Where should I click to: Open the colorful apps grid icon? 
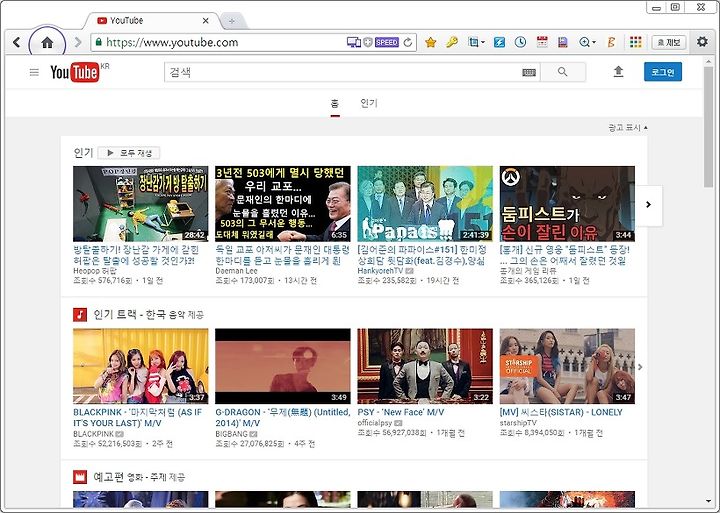point(636,42)
